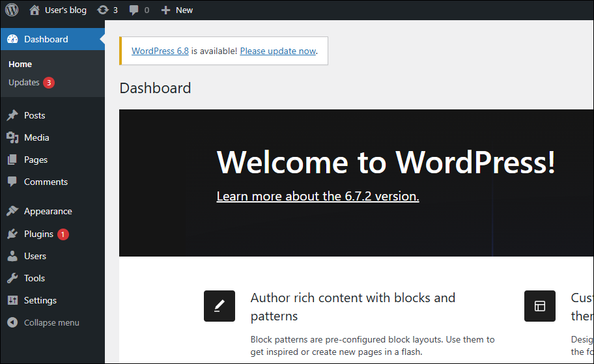The image size is (594, 364).
Task: Go to the Posts menu
Action: click(x=35, y=115)
